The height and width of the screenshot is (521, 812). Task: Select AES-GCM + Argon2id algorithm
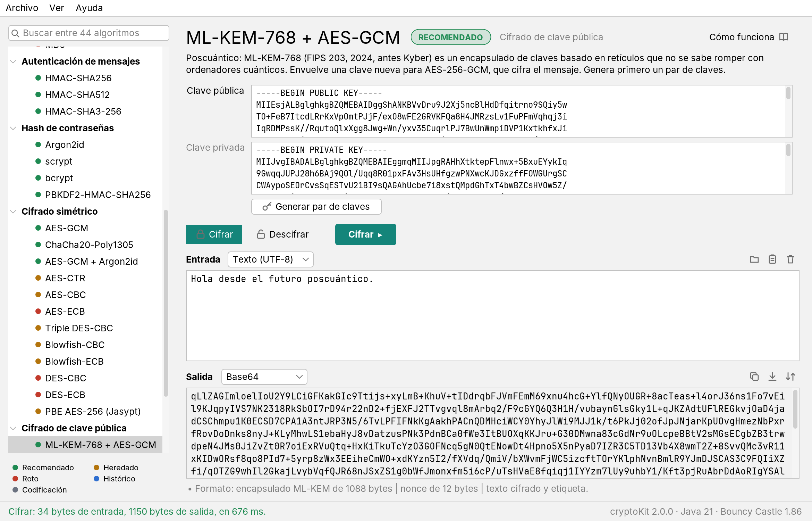click(85, 262)
